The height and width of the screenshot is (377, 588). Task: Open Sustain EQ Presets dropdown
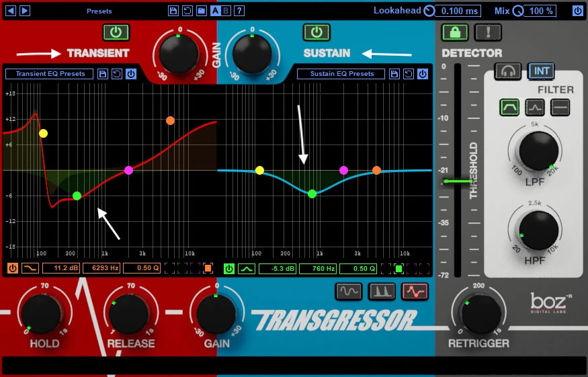tap(341, 73)
